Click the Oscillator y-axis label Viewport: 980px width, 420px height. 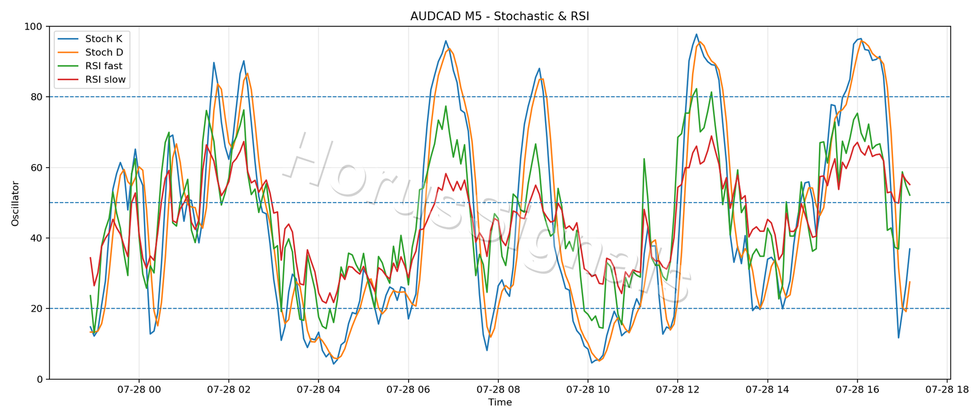[15, 203]
